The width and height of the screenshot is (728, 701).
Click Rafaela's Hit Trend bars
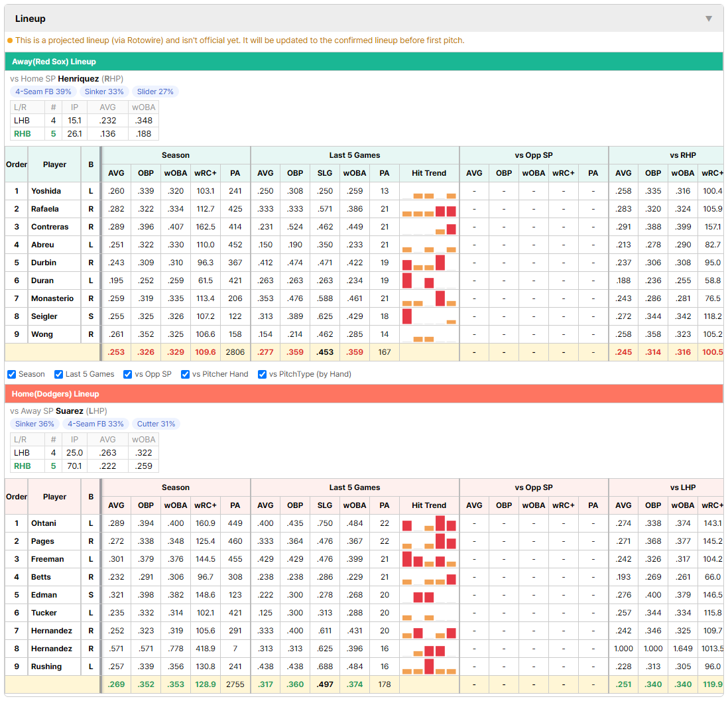pyautogui.click(x=429, y=209)
